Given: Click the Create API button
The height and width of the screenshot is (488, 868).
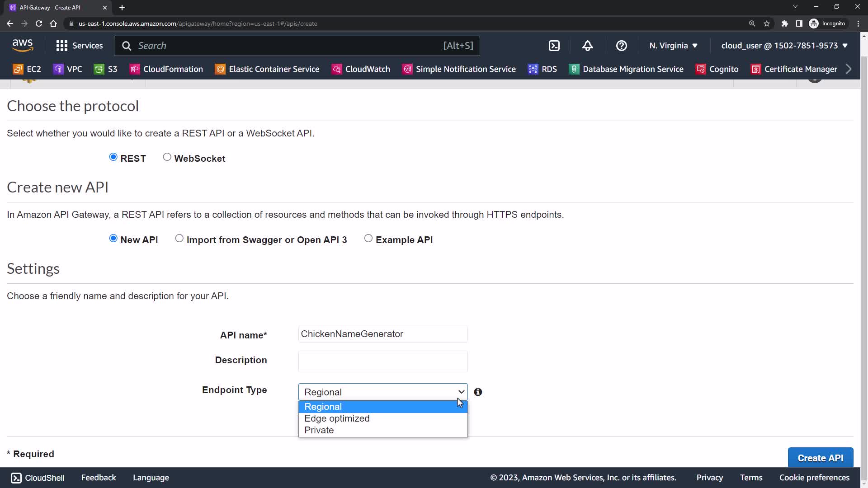Looking at the screenshot, I should 820,458.
